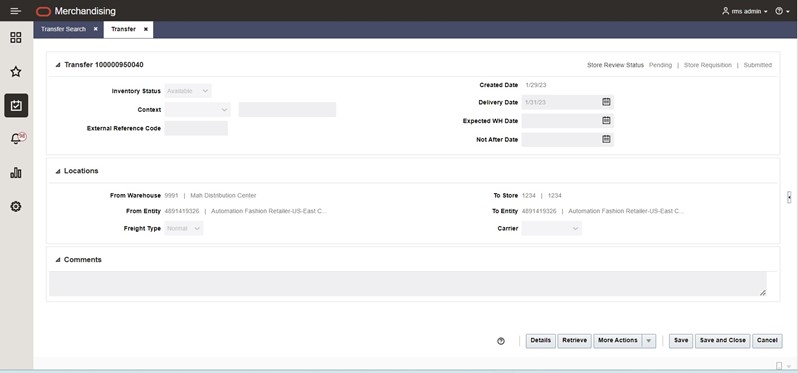The width and height of the screenshot is (798, 373).
Task: Click From Warehouse value 9991
Action: [x=172, y=195]
